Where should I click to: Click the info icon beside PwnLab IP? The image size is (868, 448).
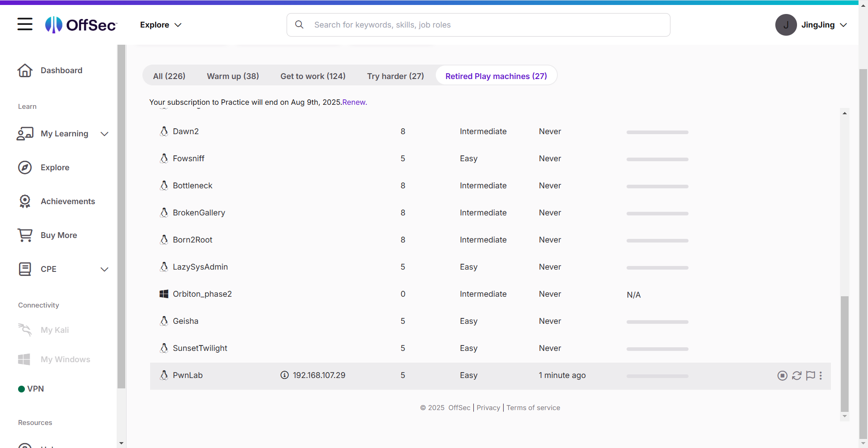tap(284, 375)
